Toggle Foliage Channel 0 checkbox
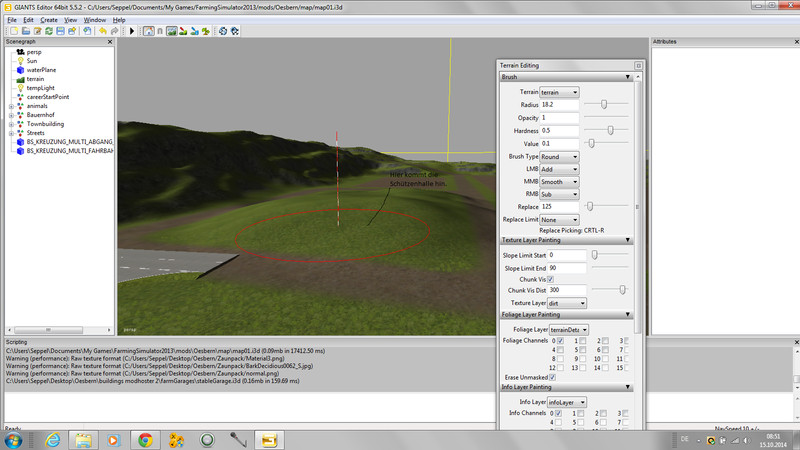The image size is (800, 450). (x=560, y=341)
